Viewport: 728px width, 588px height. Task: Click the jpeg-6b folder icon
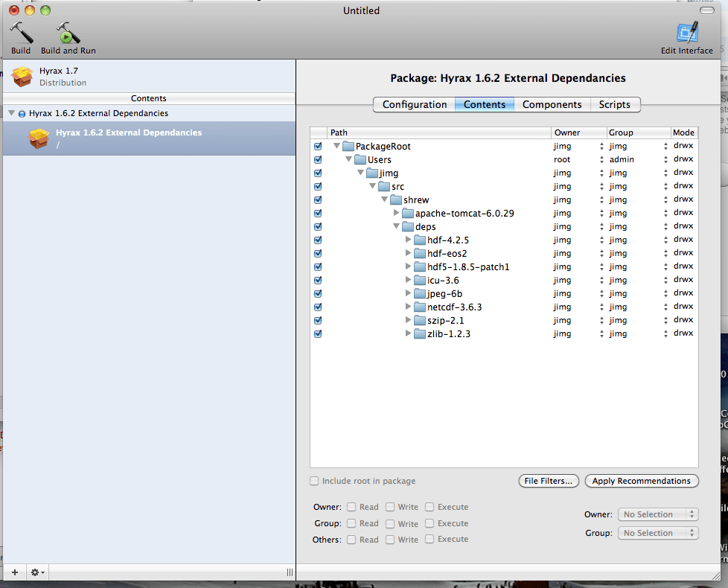(x=420, y=294)
